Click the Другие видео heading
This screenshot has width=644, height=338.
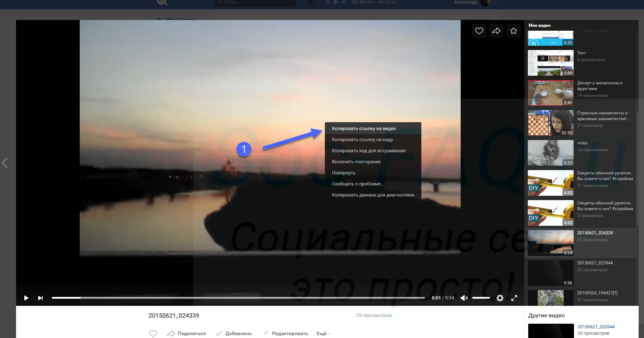[546, 315]
